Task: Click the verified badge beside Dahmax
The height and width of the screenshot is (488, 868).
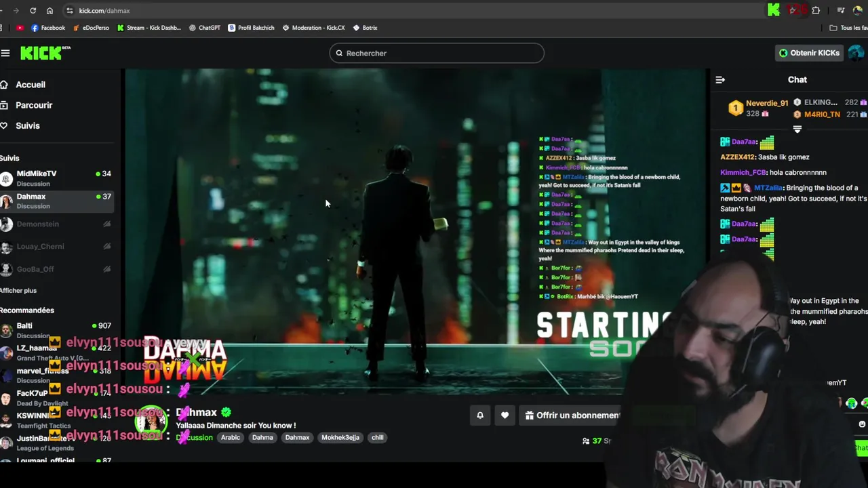Action: coord(226,412)
